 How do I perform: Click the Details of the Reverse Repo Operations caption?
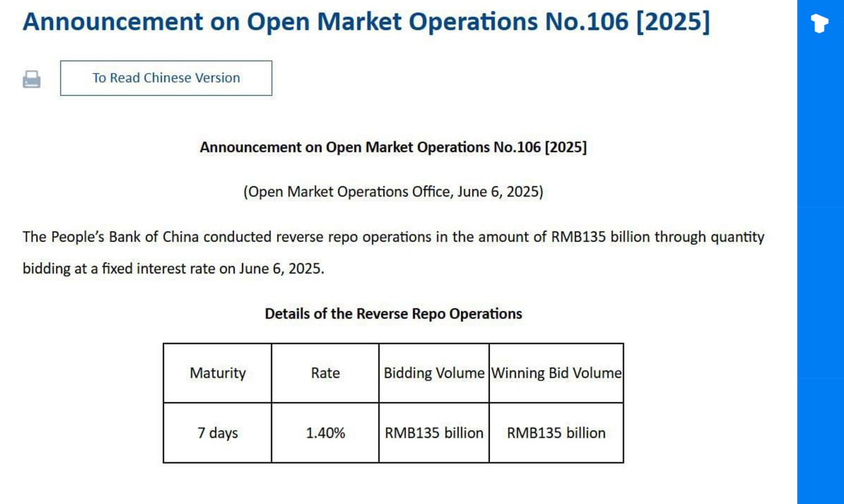click(393, 314)
